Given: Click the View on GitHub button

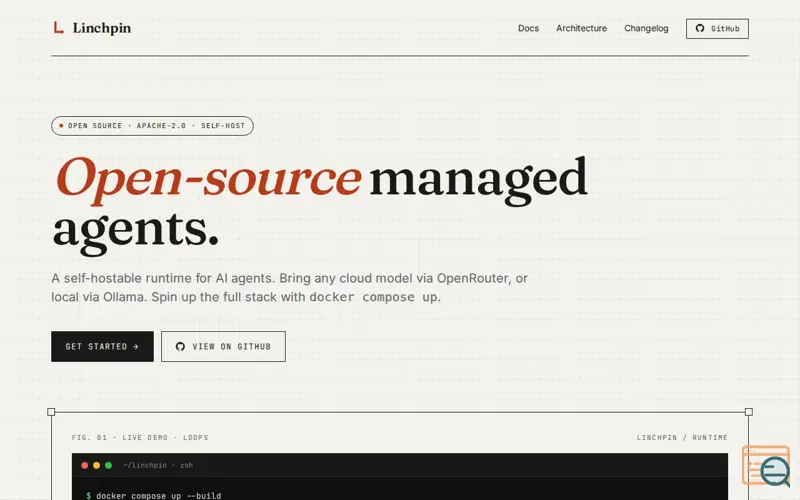Looking at the screenshot, I should [223, 346].
